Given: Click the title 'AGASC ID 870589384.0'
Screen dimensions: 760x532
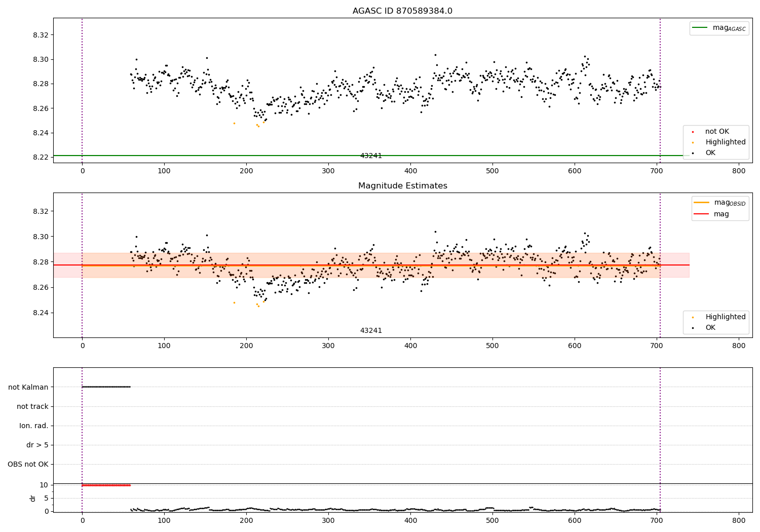Looking at the screenshot, I should pyautogui.click(x=402, y=11).
